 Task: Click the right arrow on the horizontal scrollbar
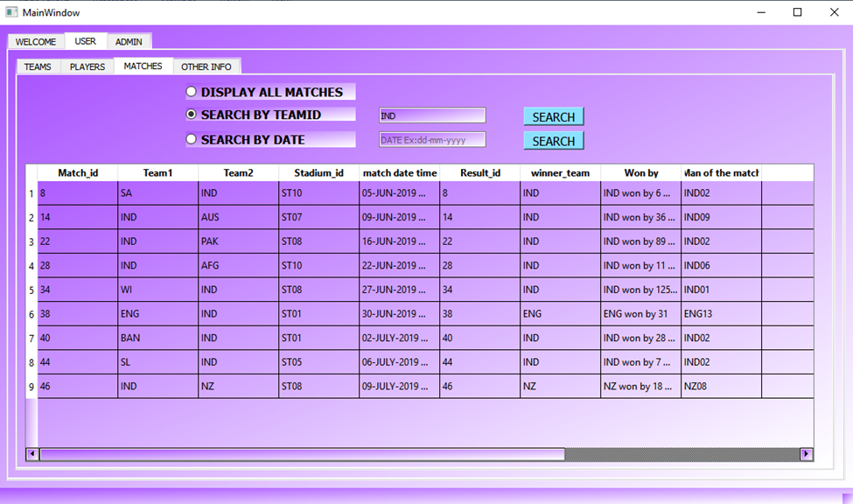pos(805,454)
